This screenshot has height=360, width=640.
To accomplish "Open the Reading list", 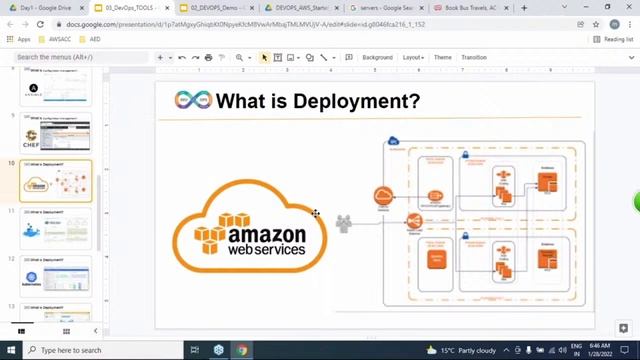I will 613,39.
